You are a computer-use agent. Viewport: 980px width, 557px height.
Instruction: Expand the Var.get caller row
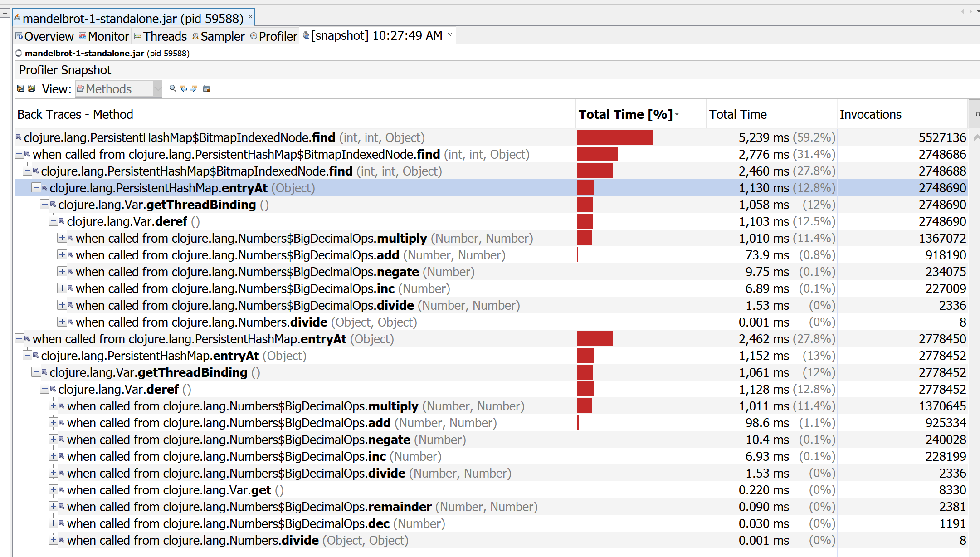(x=53, y=489)
